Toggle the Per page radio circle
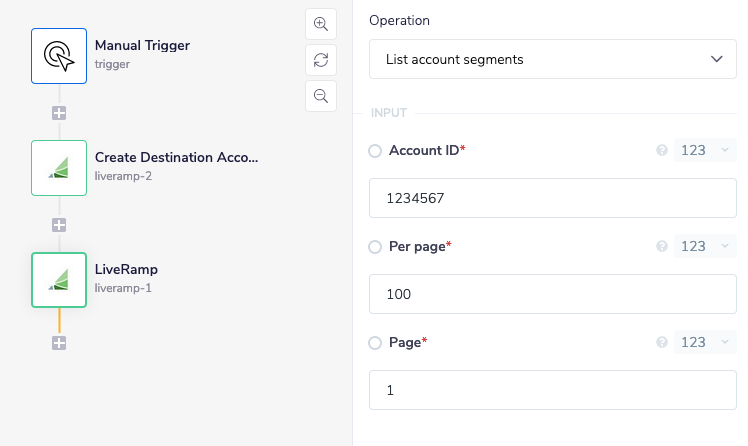Image resolution: width=748 pixels, height=446 pixels. [x=375, y=246]
